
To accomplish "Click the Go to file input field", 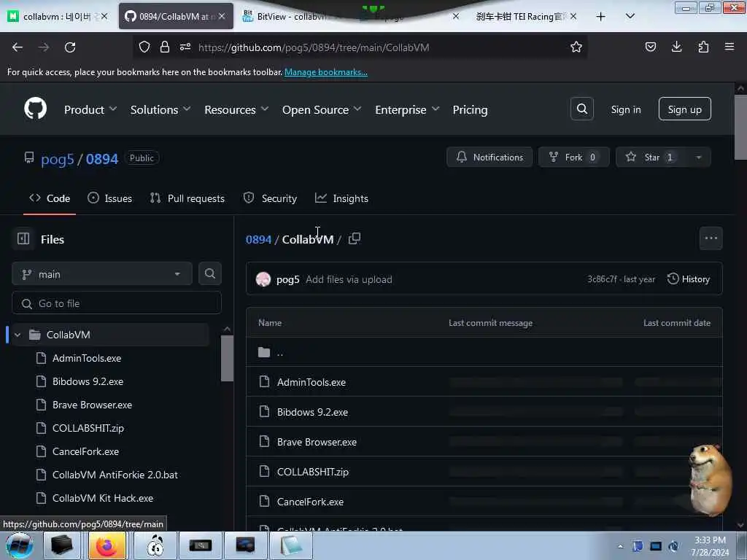I will 117,303.
